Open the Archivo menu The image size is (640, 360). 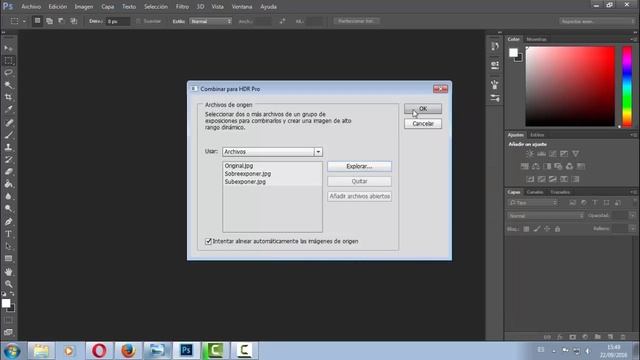point(31,7)
